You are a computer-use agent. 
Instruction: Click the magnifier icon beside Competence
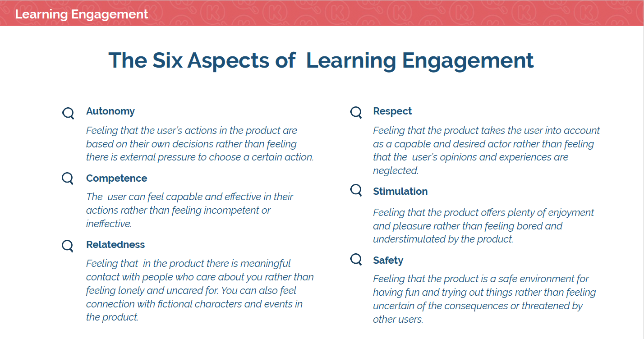point(68,179)
